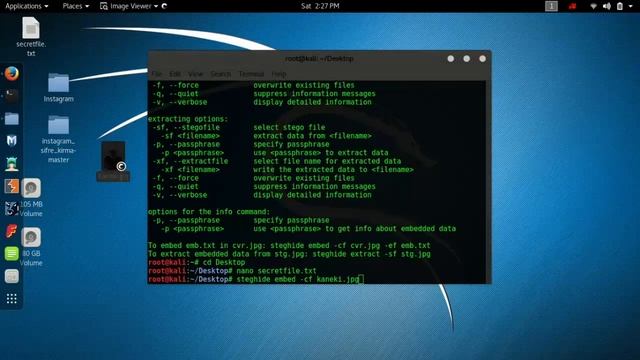This screenshot has height=360, width=640.
Task: Click the 'extracting options:' heading in terminal
Action: coord(188,119)
